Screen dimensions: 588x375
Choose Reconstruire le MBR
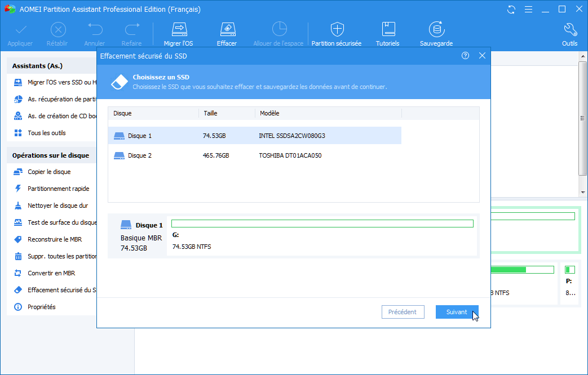click(47, 239)
